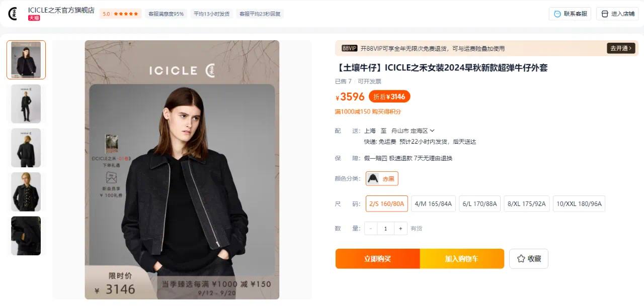
Task: Click the gift coupon icon on product image
Action: 111,178
